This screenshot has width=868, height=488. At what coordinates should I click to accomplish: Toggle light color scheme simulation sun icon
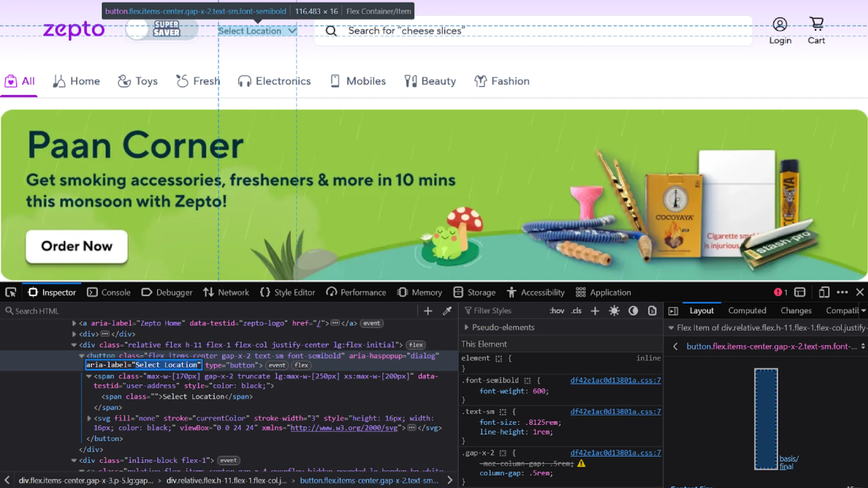tap(614, 311)
